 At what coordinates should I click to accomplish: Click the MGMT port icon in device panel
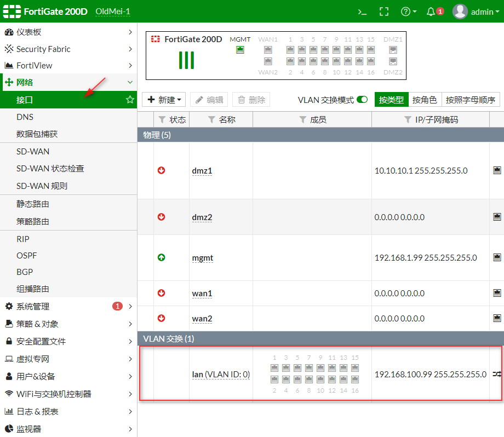[239, 50]
